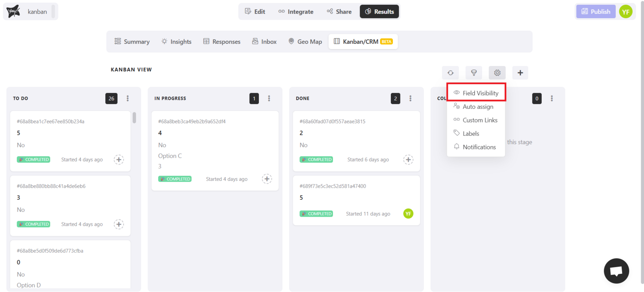The height and width of the screenshot is (292, 644).
Task: Click the YF user avatar in header
Action: coord(625,12)
